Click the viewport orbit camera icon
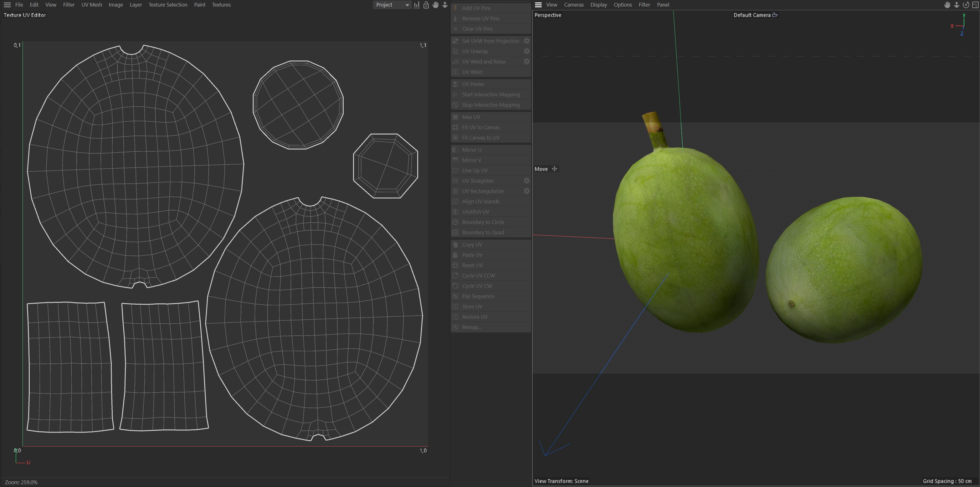 pos(966,5)
